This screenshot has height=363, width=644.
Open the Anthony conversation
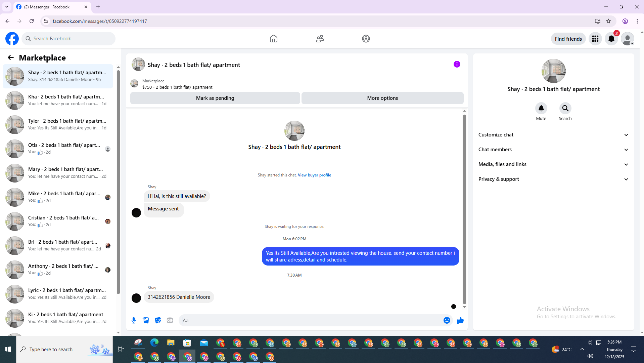pyautogui.click(x=58, y=270)
